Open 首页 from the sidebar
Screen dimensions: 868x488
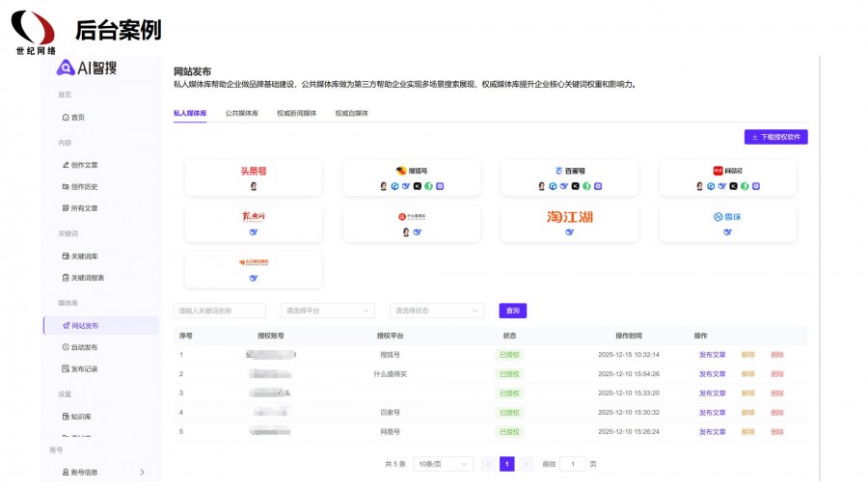coord(73,117)
